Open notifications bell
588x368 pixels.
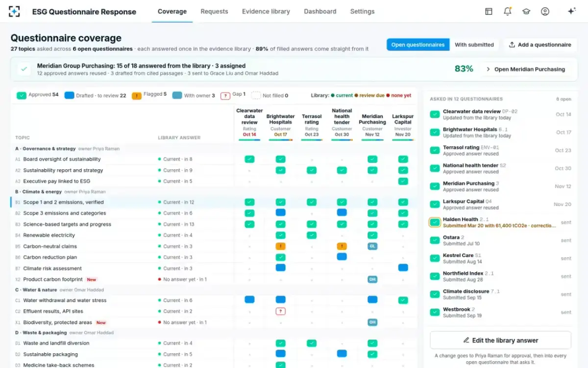coord(508,11)
